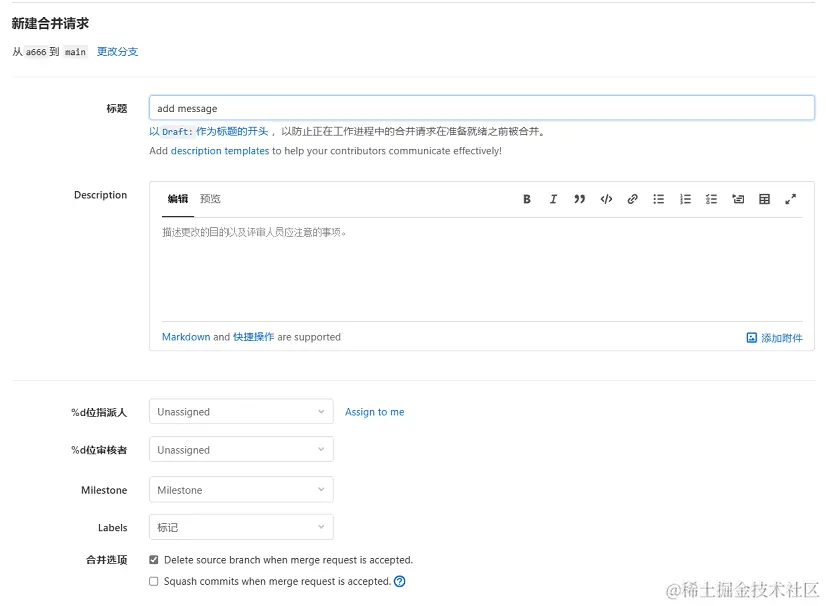Insert a task checklist
This screenshot has width=826, height=606.
pos(712,199)
